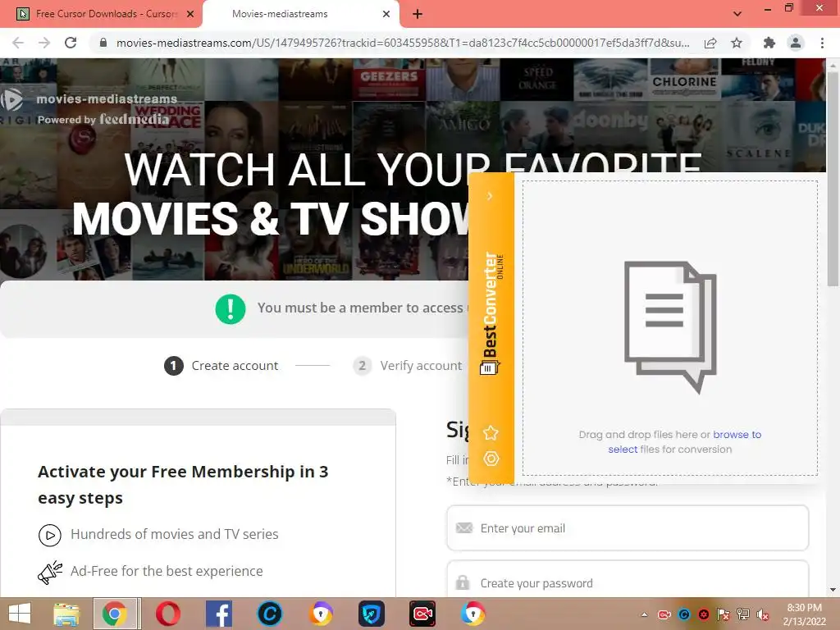Click the Action Center flag tray icon
The height and width of the screenshot is (630, 840).
[x=724, y=614]
